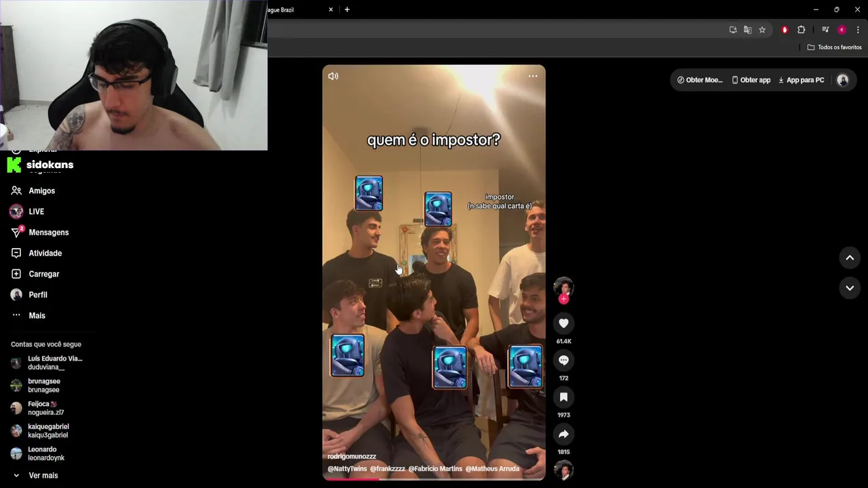Click the username rodrigomunozzz
Screen dimensions: 868x488
click(x=351, y=457)
